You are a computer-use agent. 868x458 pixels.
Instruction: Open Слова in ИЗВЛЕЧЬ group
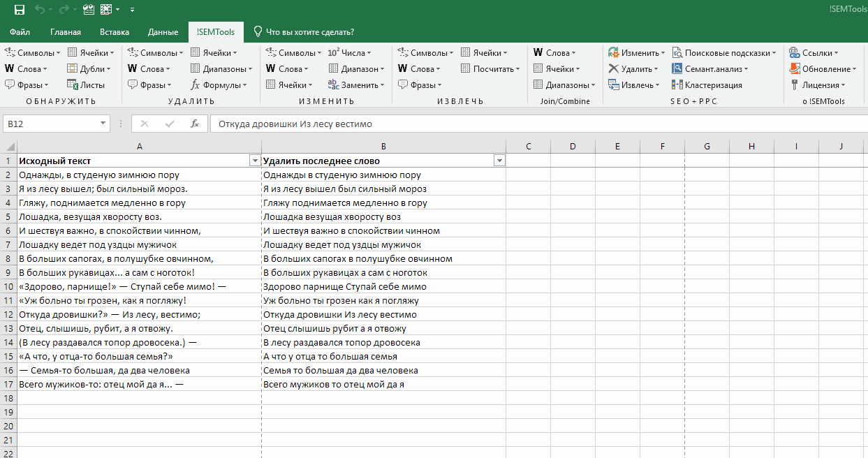pos(419,68)
